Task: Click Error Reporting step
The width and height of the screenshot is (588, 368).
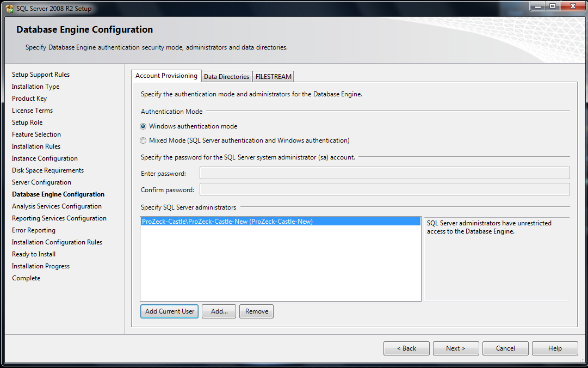Action: coord(33,230)
